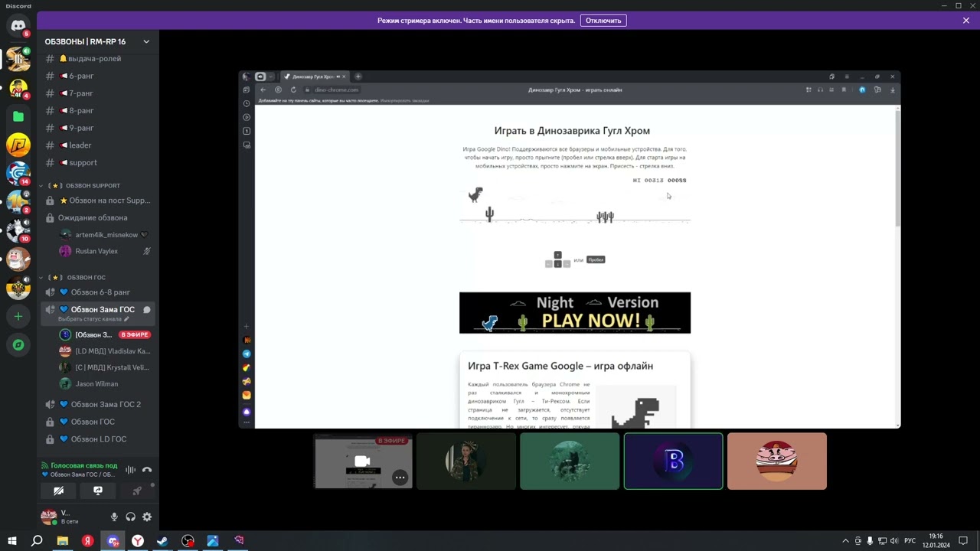Image resolution: width=980 pixels, height=551 pixels.
Task: Join the Обзвон 6-8 ранг voice channel
Action: [97, 292]
